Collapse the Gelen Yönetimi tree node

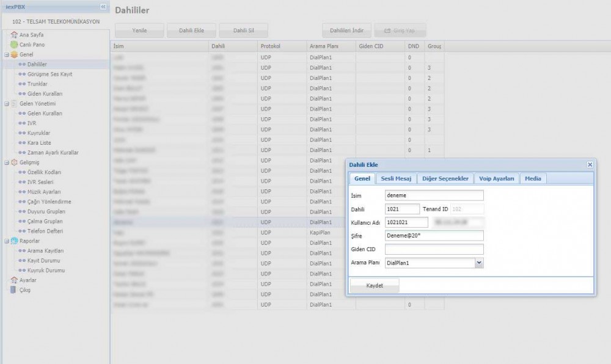pyautogui.click(x=7, y=104)
